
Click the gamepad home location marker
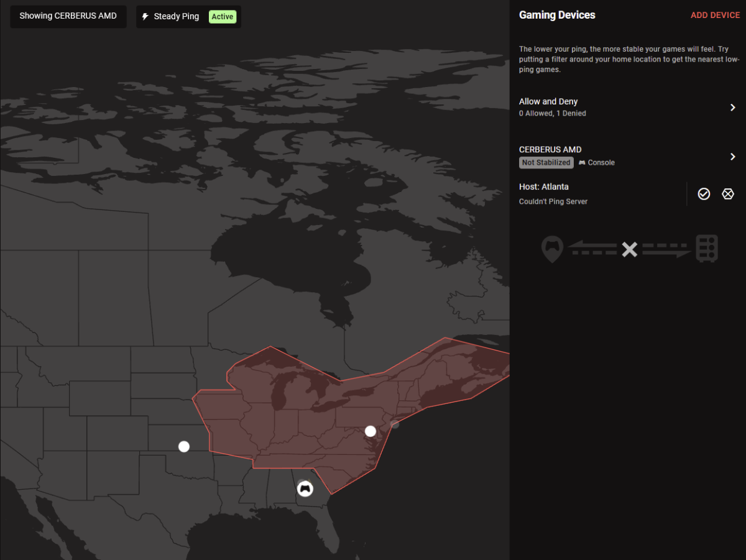305,489
